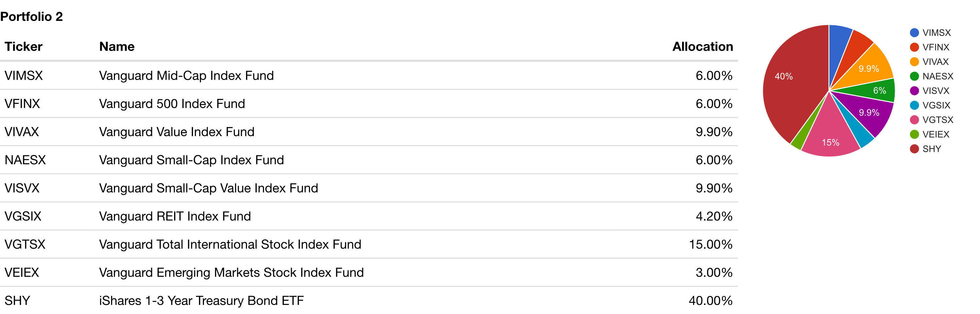The image size is (980, 314).
Task: Click the VGTSX ticker in the table
Action: pyautogui.click(x=25, y=244)
